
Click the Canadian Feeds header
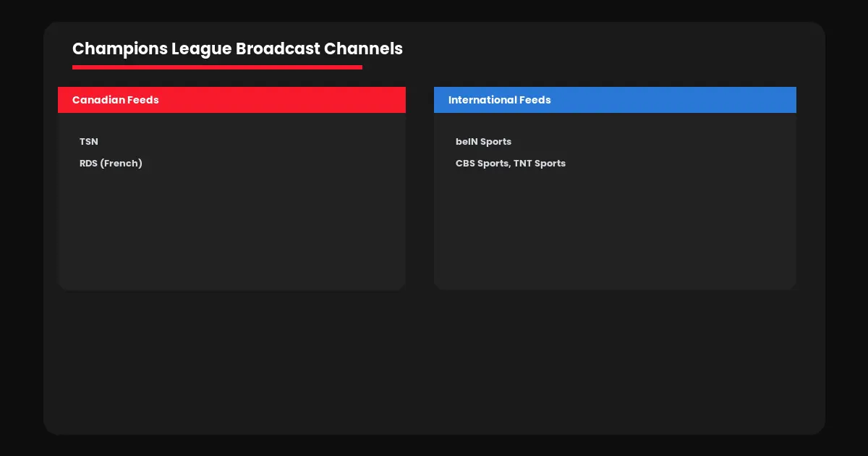coord(231,100)
